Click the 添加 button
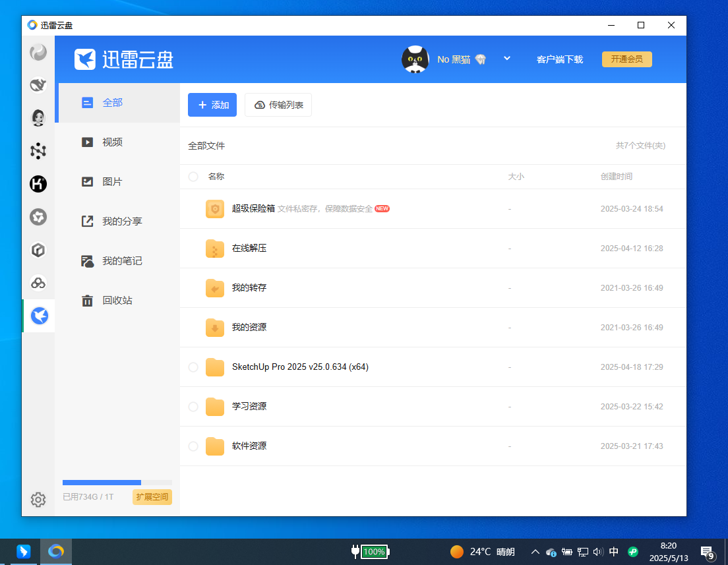Image resolution: width=728 pixels, height=565 pixels. click(x=212, y=105)
